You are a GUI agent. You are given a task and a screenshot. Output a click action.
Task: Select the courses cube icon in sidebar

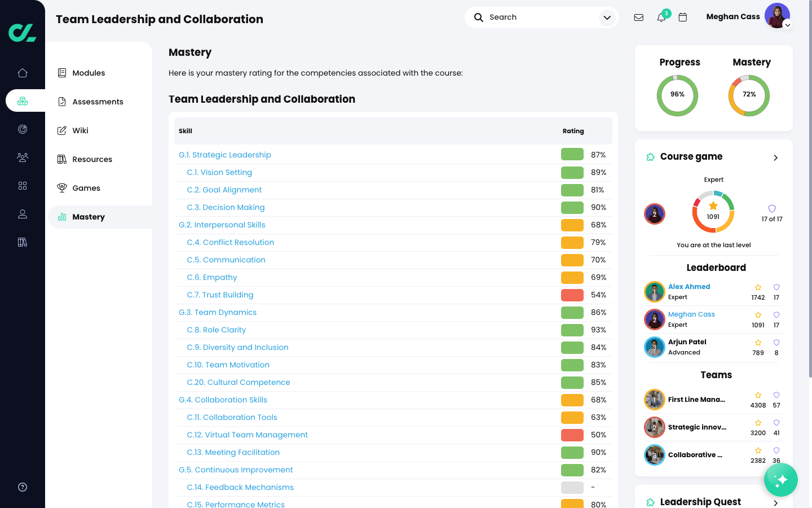point(23,100)
